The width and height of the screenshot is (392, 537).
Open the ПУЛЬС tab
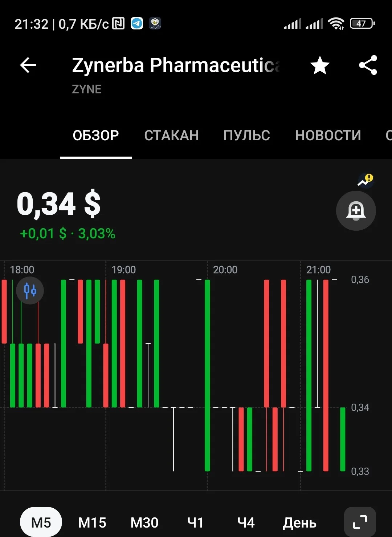tap(247, 136)
